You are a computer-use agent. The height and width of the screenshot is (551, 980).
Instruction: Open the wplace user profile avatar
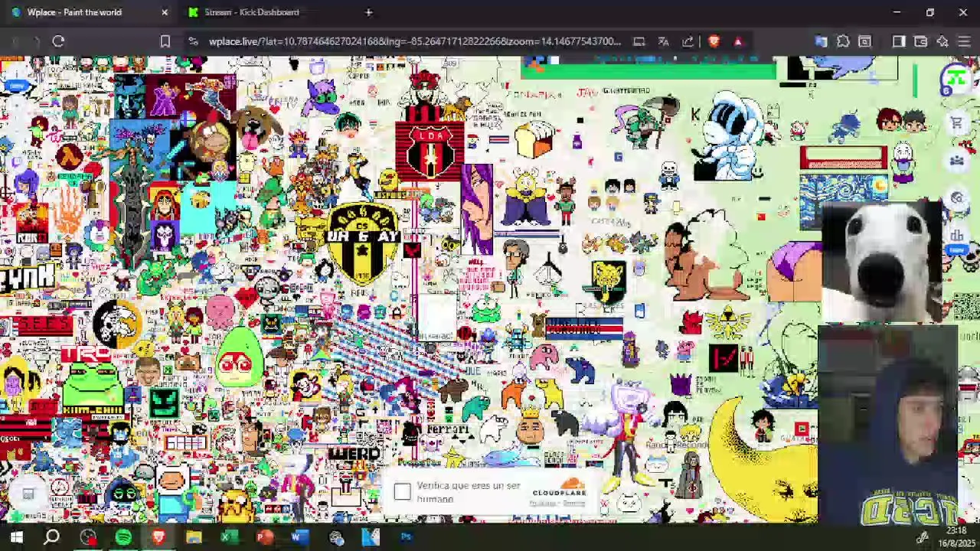click(x=956, y=80)
